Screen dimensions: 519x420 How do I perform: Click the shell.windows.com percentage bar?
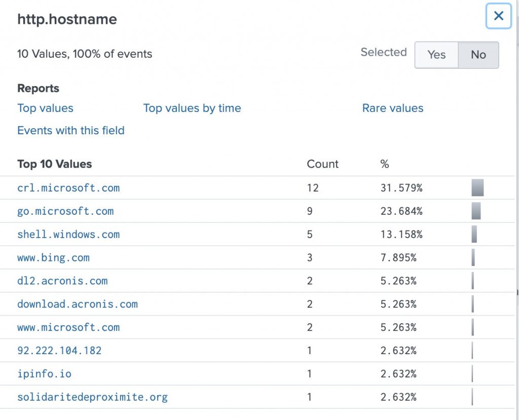coord(474,235)
